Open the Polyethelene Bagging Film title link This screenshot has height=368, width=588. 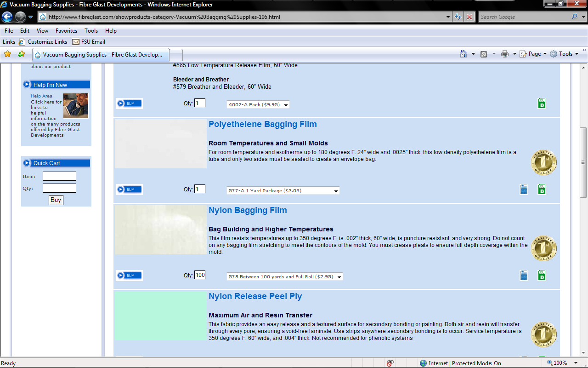[263, 124]
